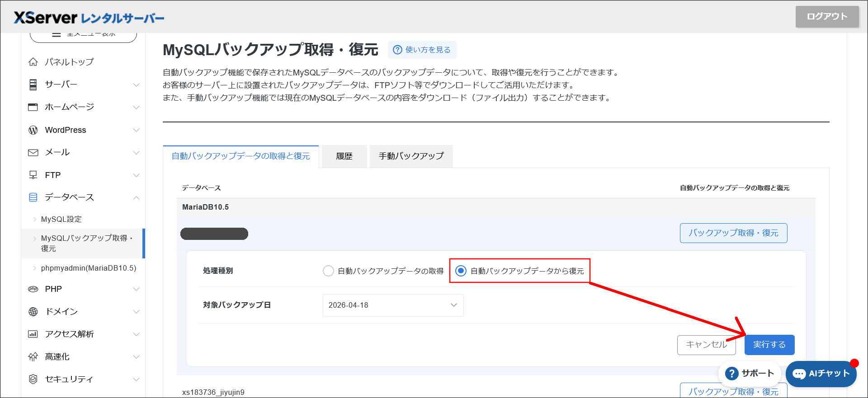Screen dimensions: 868x398
Task: Click the 対象バックアップ日 label
Action: coord(237,305)
